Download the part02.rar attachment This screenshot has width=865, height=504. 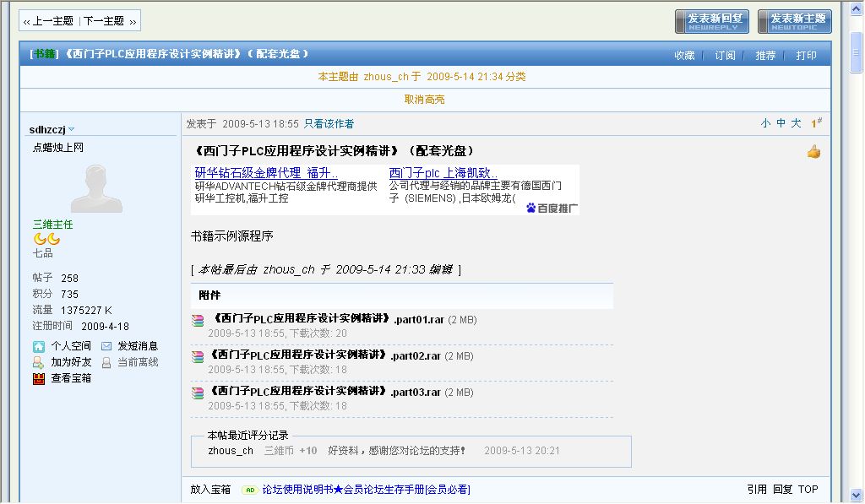pyautogui.click(x=325, y=355)
